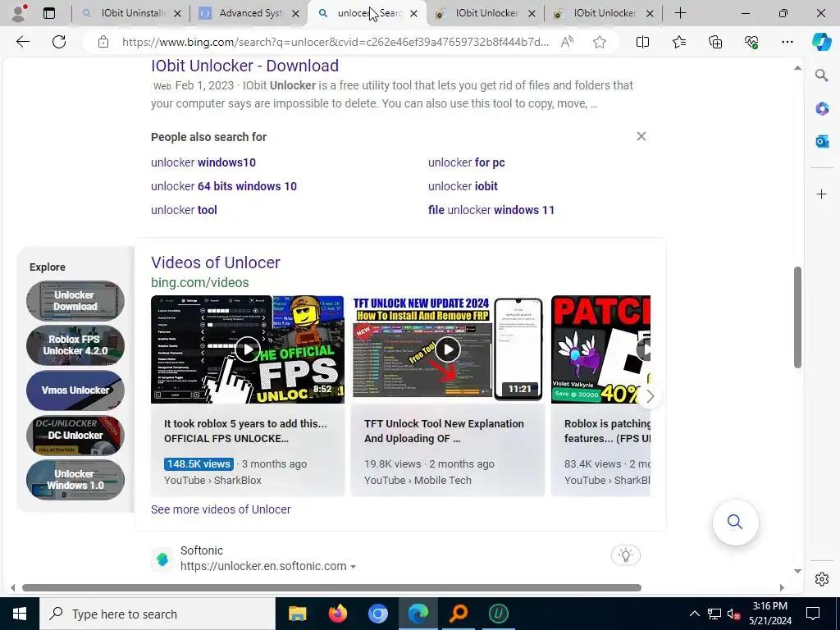Show next videos with carousel arrow
This screenshot has width=840, height=630.
[650, 396]
